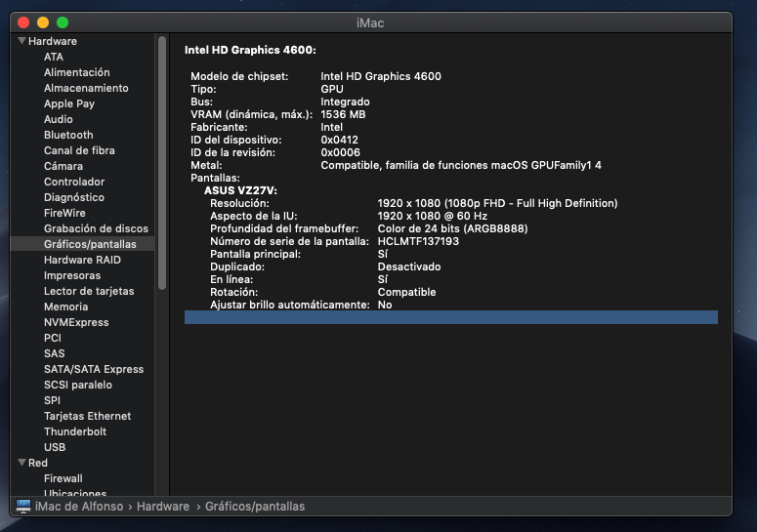757x532 pixels.
Task: Click the Fabricante Intel value
Action: pyautogui.click(x=332, y=127)
